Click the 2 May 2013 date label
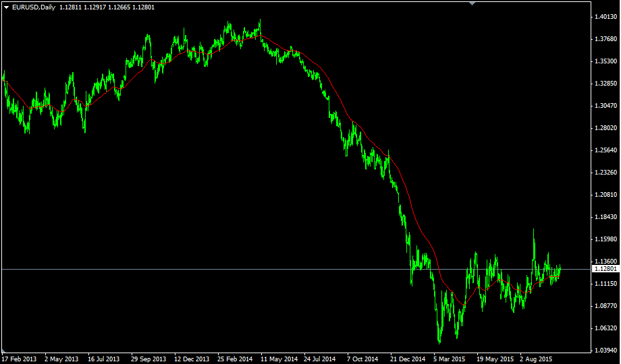Viewport: 621px width, 364px height. point(61,359)
